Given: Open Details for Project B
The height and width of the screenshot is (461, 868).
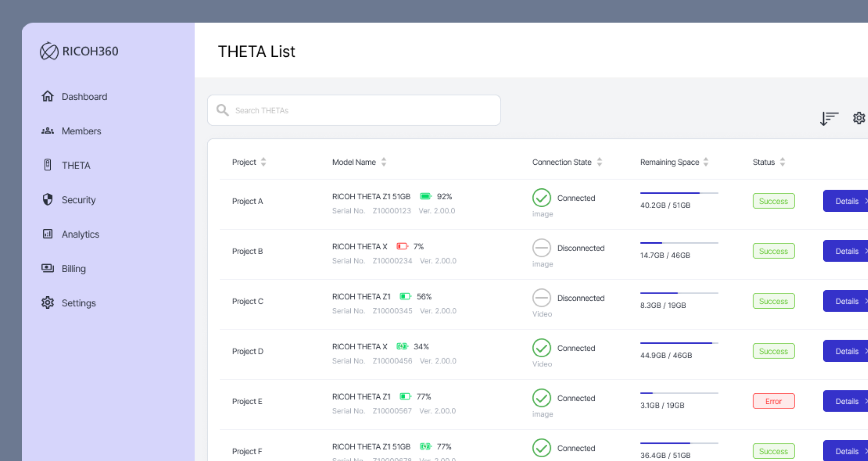Looking at the screenshot, I should [845, 251].
